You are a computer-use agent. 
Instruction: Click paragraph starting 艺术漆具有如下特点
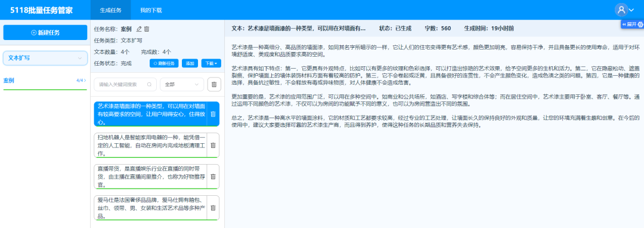click(x=436, y=75)
